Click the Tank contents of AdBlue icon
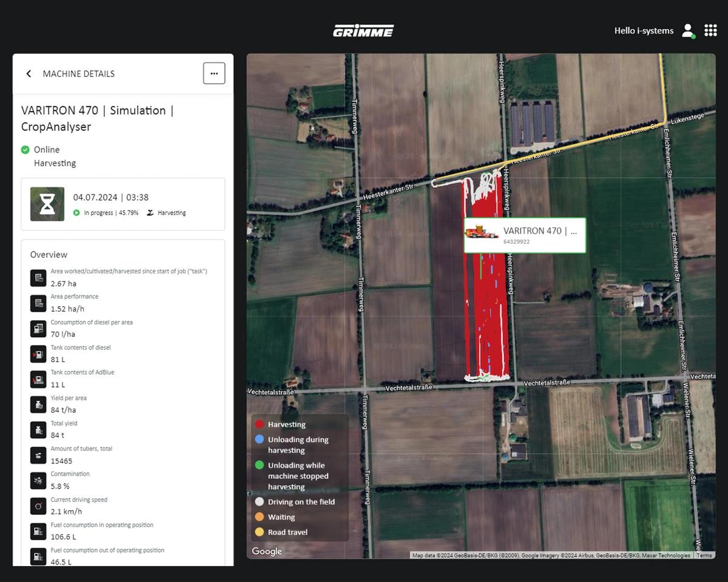Screen dimensions: 728x582 38,379
